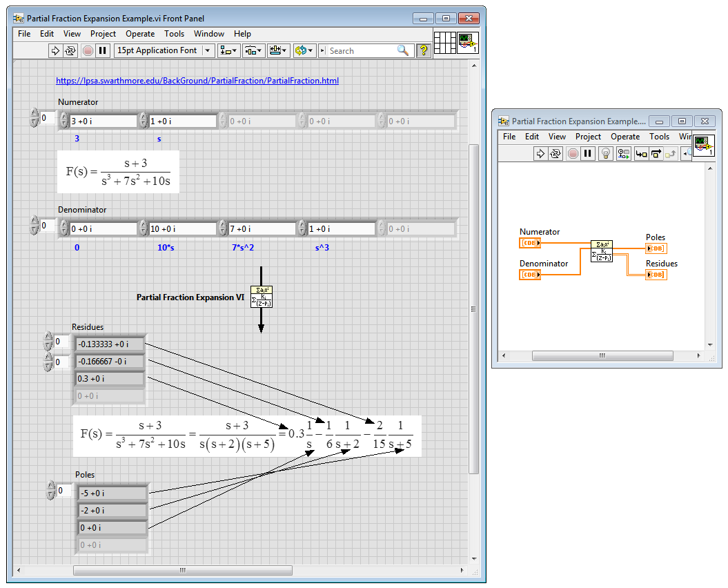The image size is (728, 588).
Task: Click the Search field in Front Panel
Action: coord(362,51)
